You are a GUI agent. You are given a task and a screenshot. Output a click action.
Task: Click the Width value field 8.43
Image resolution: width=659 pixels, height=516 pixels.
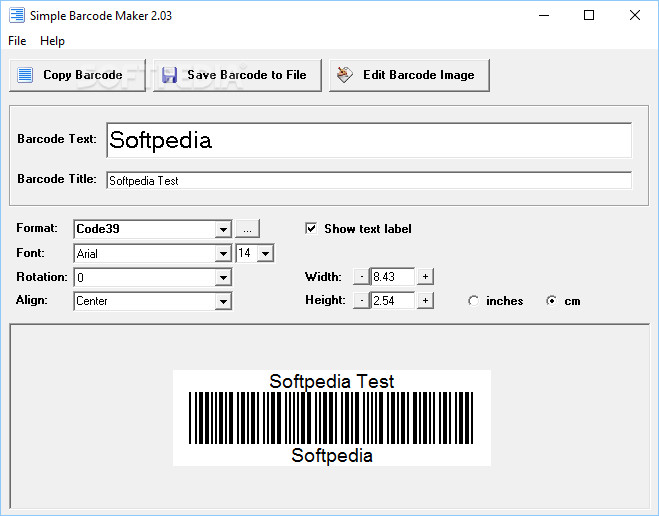click(x=393, y=276)
